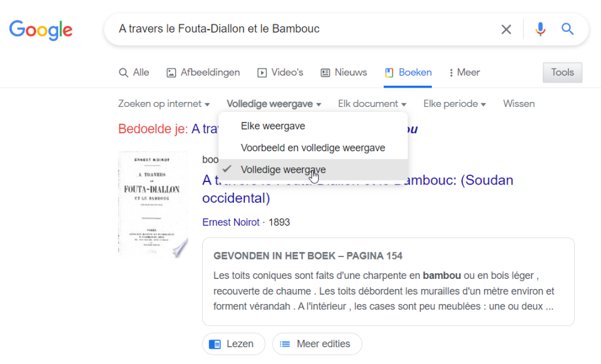
Task: Clear the search query with the X icon
Action: (506, 29)
